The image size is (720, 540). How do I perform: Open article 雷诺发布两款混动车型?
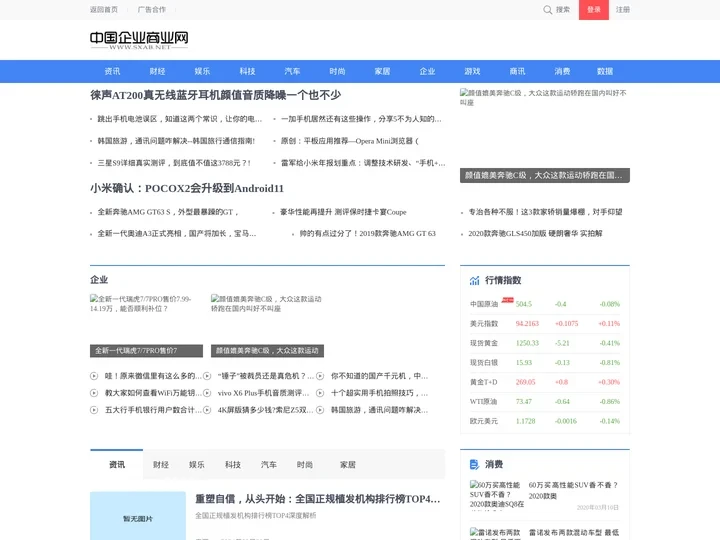point(574,533)
